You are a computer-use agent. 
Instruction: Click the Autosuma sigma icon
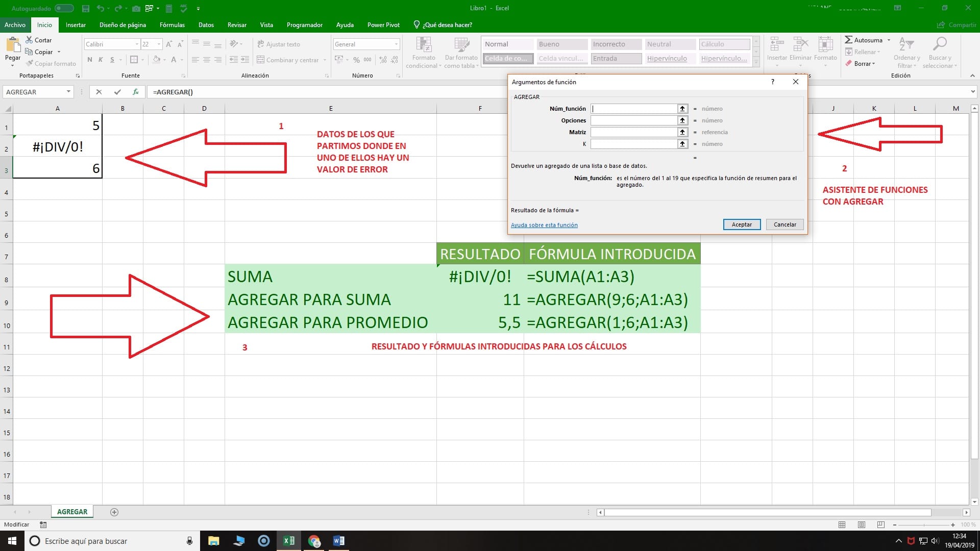tap(848, 40)
